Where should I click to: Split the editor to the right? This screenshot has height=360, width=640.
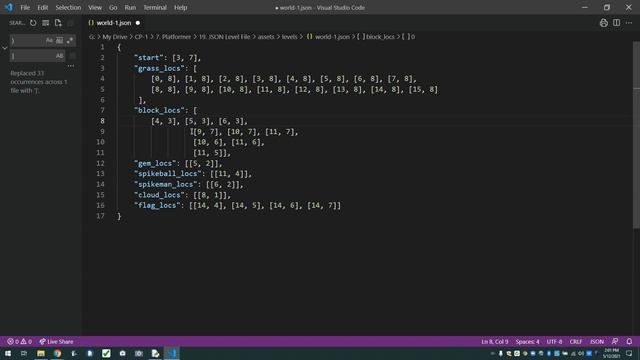click(616, 23)
